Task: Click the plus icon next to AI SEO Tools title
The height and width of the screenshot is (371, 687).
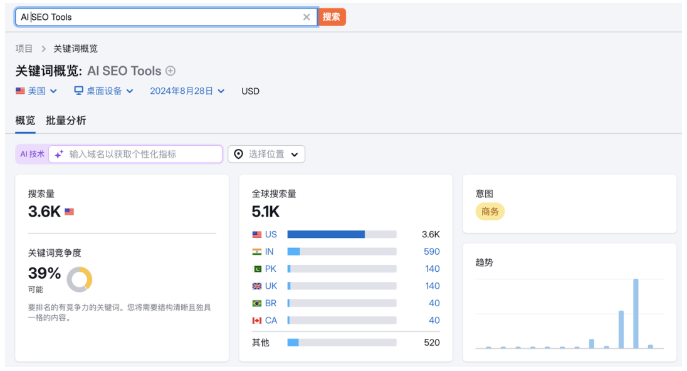Action: (x=170, y=71)
